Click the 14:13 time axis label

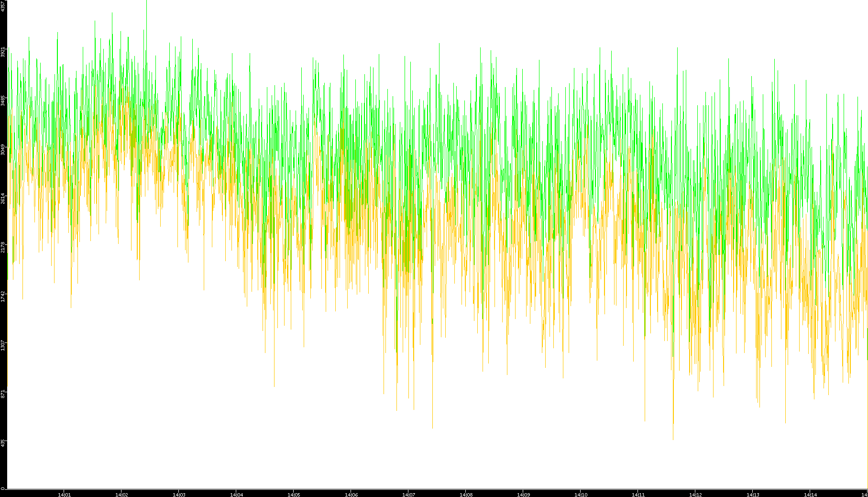753,495
